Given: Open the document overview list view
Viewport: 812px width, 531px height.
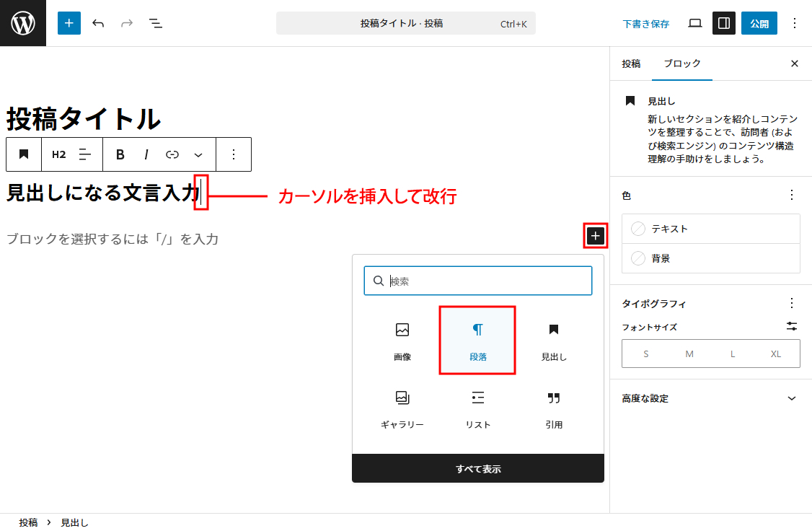Looking at the screenshot, I should [x=155, y=23].
